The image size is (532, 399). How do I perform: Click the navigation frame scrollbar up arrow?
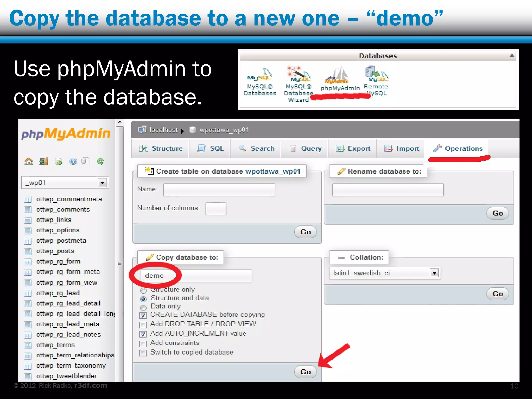120,122
